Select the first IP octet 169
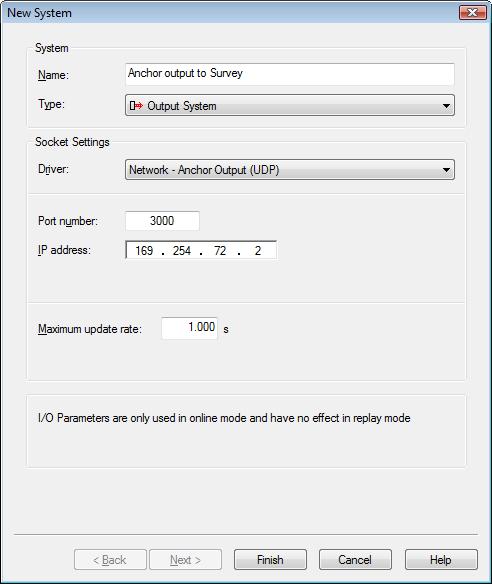The image size is (492, 584). pyautogui.click(x=144, y=251)
